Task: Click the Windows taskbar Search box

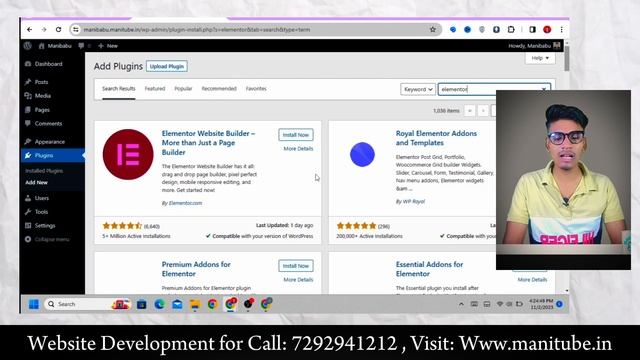Action: pyautogui.click(x=86, y=304)
